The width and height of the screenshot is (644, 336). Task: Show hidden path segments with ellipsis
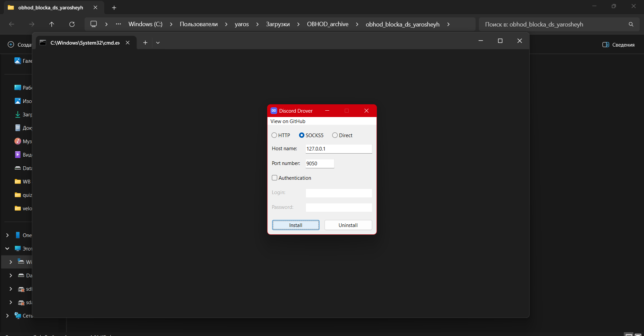[x=118, y=24]
